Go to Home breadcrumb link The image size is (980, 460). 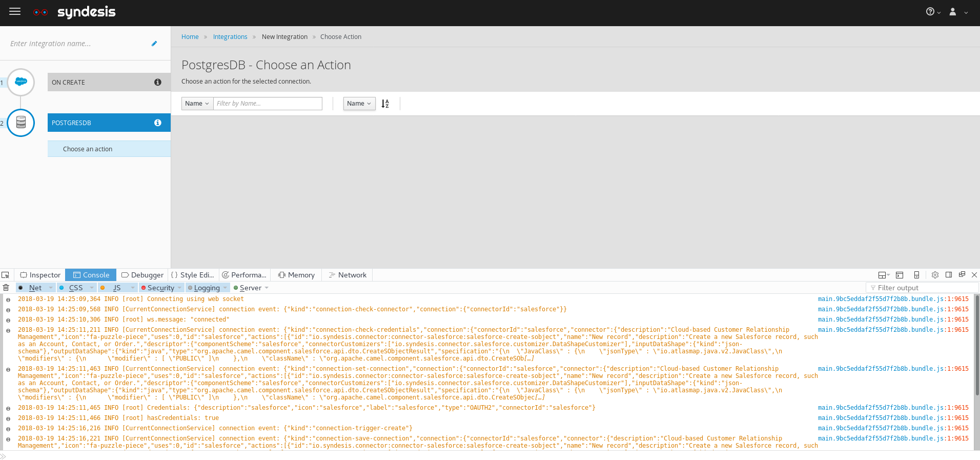pyautogui.click(x=190, y=37)
